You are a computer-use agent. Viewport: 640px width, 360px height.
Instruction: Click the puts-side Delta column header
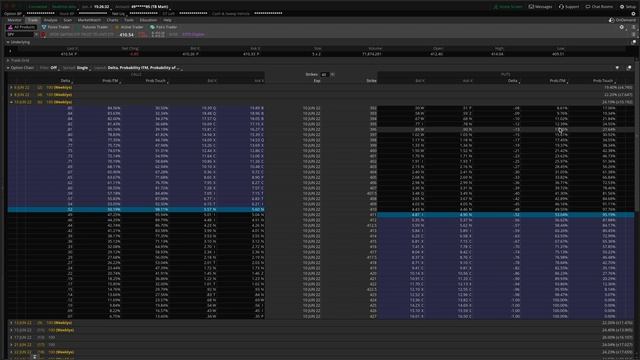513,81
